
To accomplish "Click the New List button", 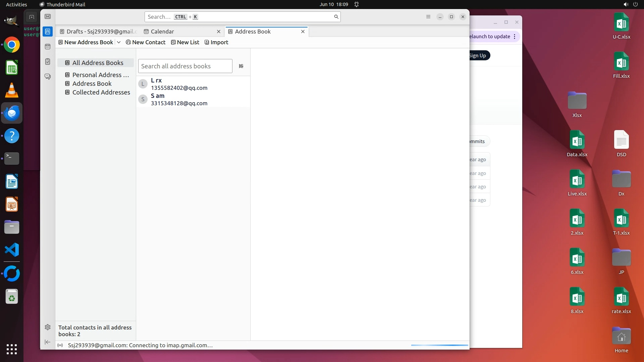I will (x=185, y=42).
